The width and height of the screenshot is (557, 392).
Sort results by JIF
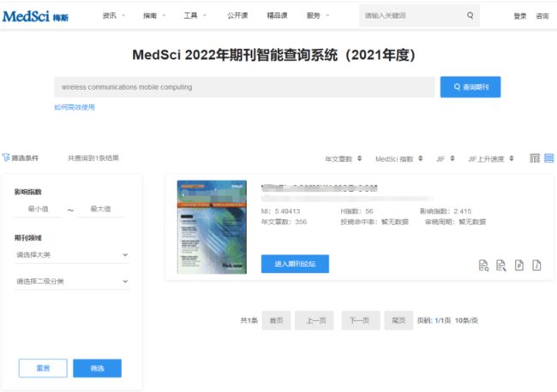pyautogui.click(x=445, y=158)
